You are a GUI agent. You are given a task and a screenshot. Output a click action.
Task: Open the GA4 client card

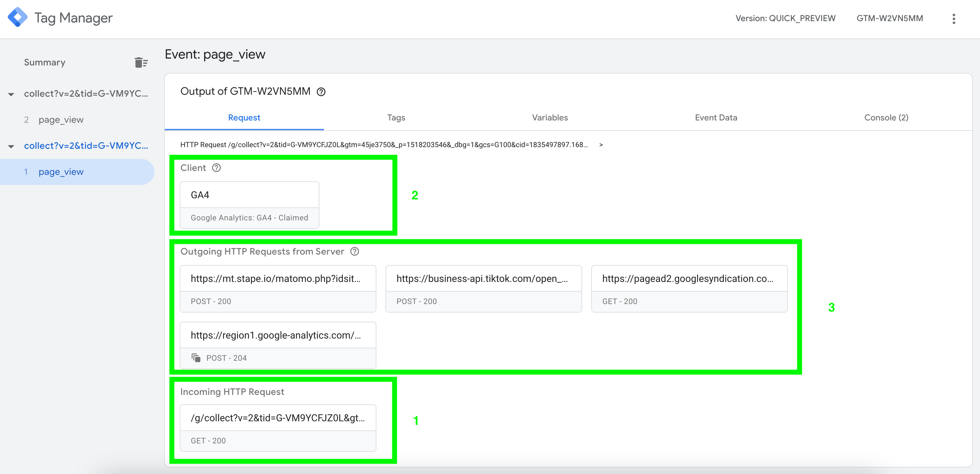pyautogui.click(x=249, y=205)
